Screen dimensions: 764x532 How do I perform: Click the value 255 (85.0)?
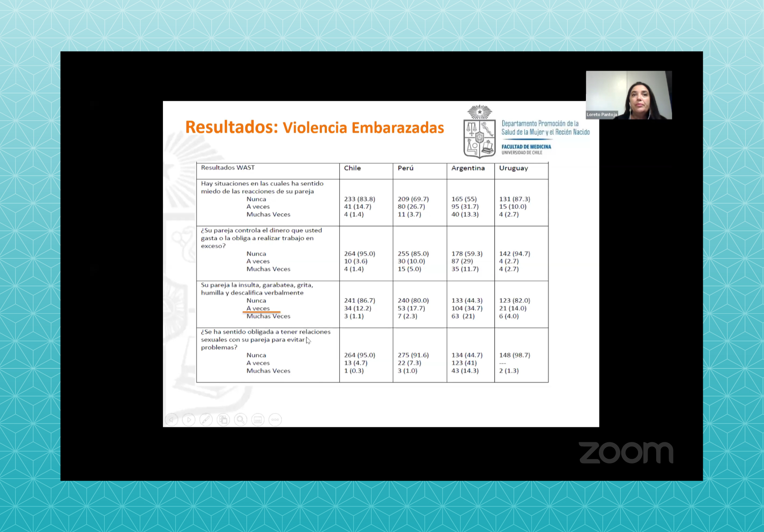[x=413, y=254]
